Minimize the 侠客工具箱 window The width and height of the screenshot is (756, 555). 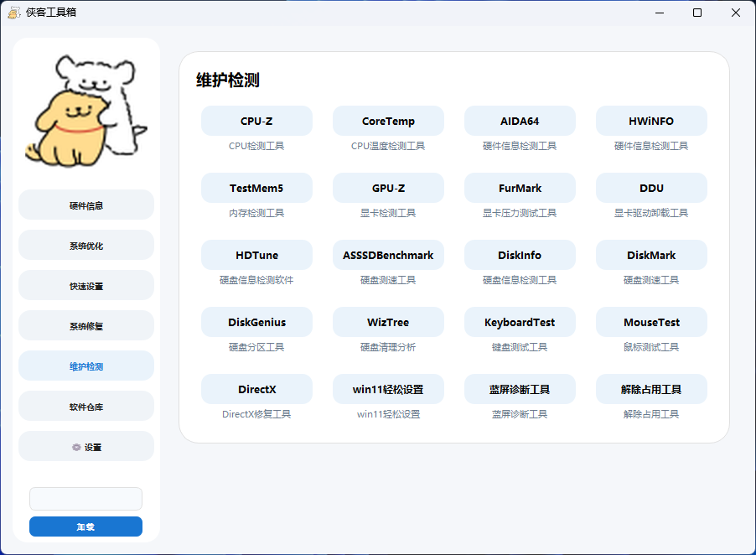pos(660,13)
